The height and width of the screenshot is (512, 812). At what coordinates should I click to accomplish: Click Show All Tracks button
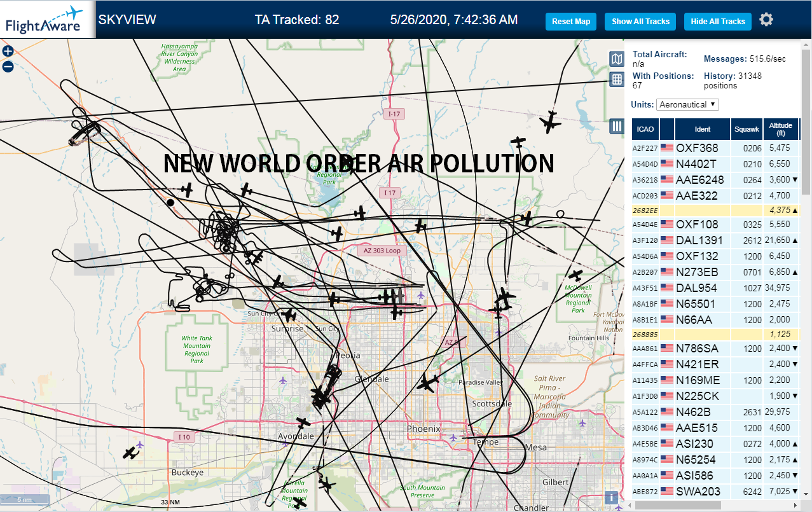[640, 22]
